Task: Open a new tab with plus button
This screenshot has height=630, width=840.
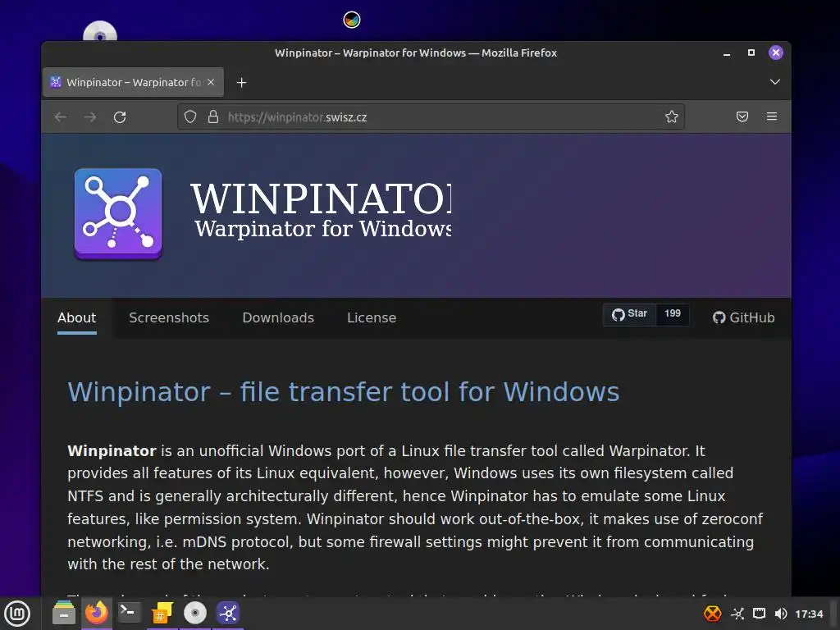Action: pos(242,83)
